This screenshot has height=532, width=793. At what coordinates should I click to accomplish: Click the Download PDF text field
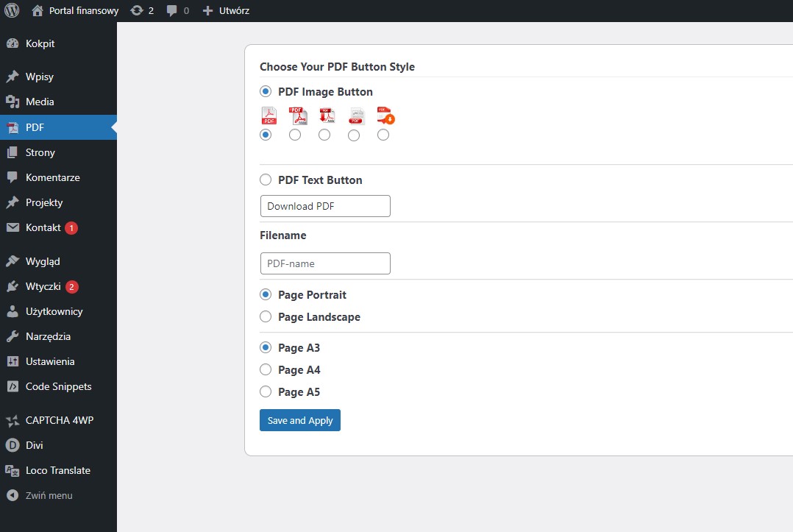[325, 206]
